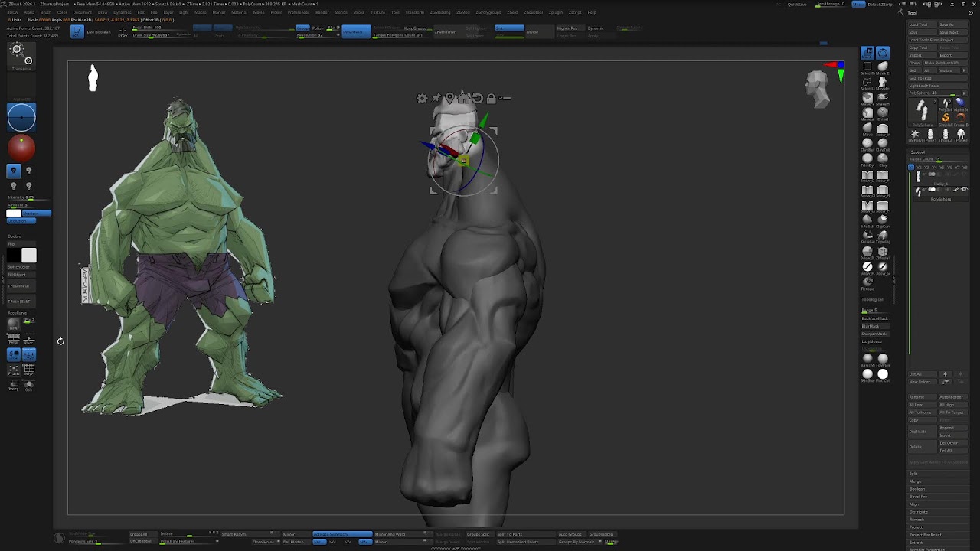Click Make PolyMesh3D button
This screenshot has width=980, height=551.
[x=945, y=63]
